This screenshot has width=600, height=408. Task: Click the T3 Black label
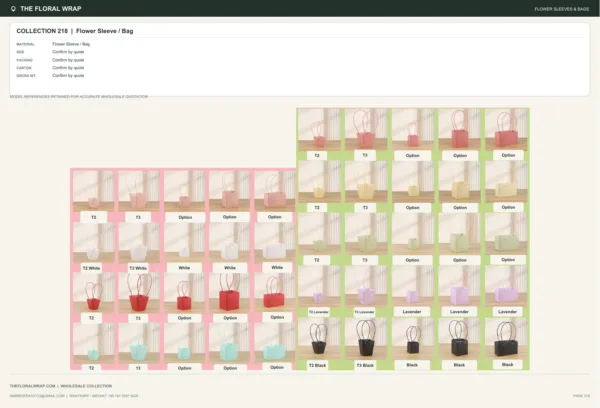click(365, 365)
